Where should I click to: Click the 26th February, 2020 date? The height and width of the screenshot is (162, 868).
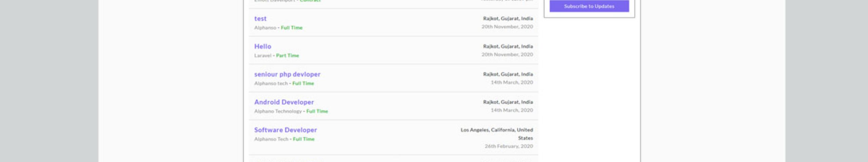click(x=509, y=146)
